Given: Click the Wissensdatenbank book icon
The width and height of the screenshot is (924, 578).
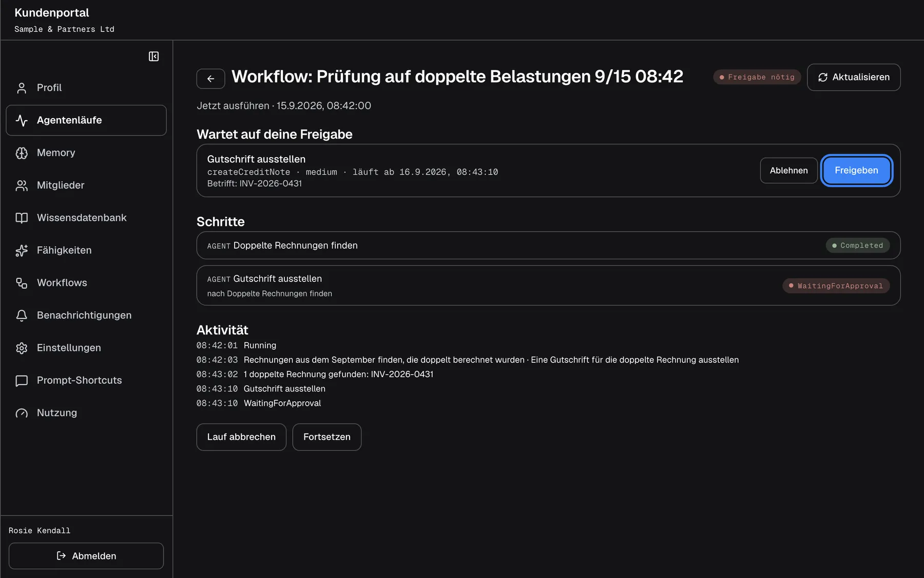Looking at the screenshot, I should (22, 218).
